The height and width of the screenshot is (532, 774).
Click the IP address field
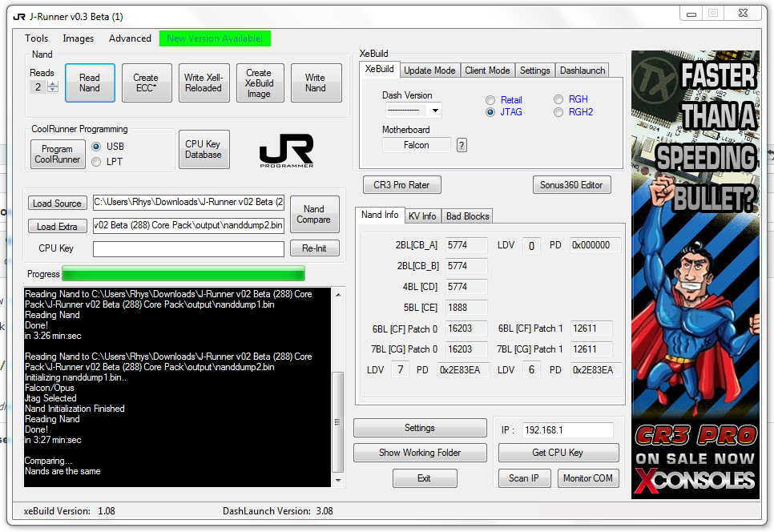click(567, 429)
